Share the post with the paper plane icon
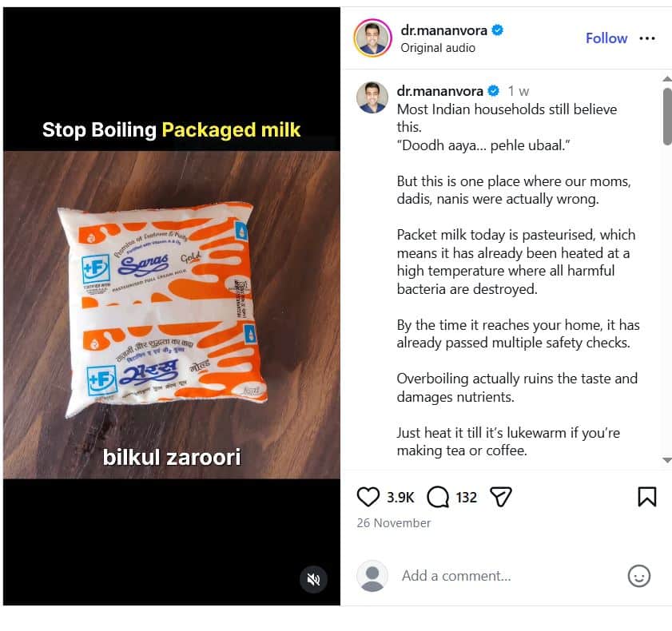Image resolution: width=672 pixels, height=631 pixels. coord(500,498)
